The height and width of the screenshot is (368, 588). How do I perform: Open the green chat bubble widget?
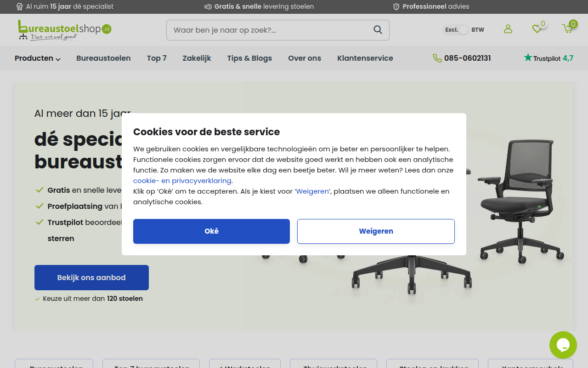pyautogui.click(x=563, y=345)
